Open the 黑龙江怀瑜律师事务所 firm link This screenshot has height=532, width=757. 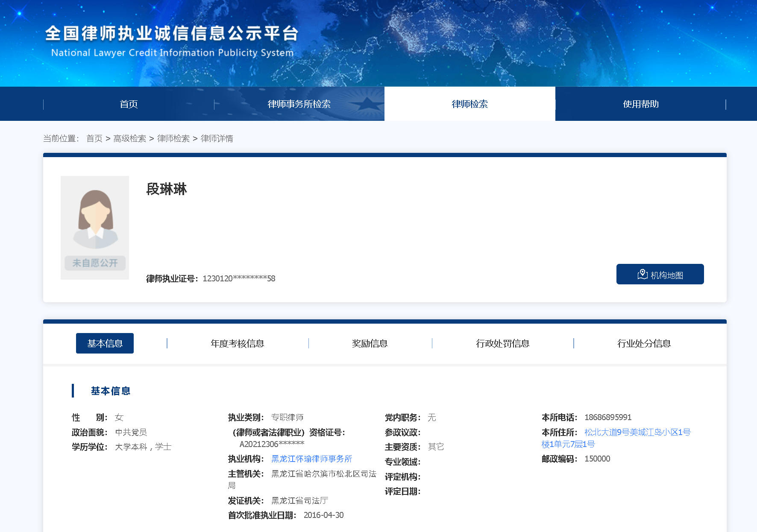312,459
